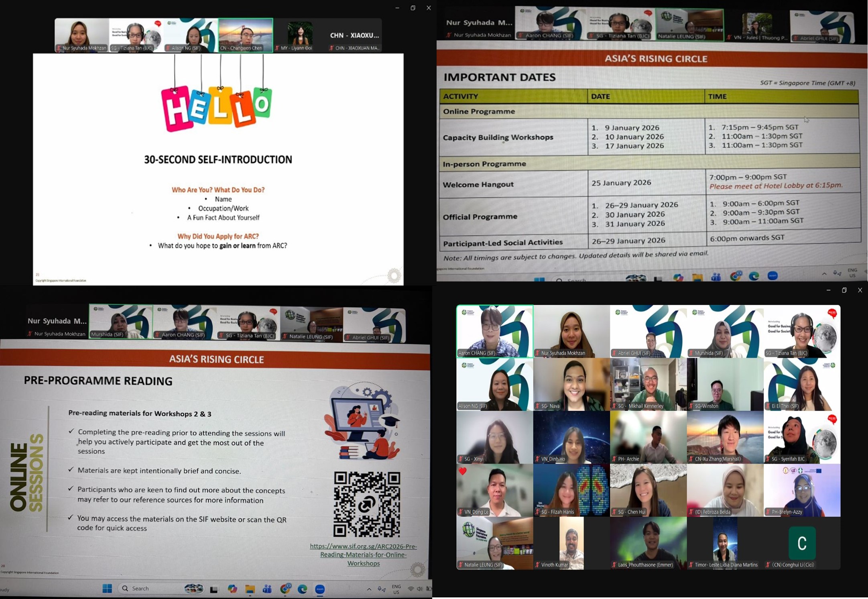The image size is (868, 599).
Task: Select Laos_Phoutthasone (Emmer) gallery tile
Action: coord(648,543)
